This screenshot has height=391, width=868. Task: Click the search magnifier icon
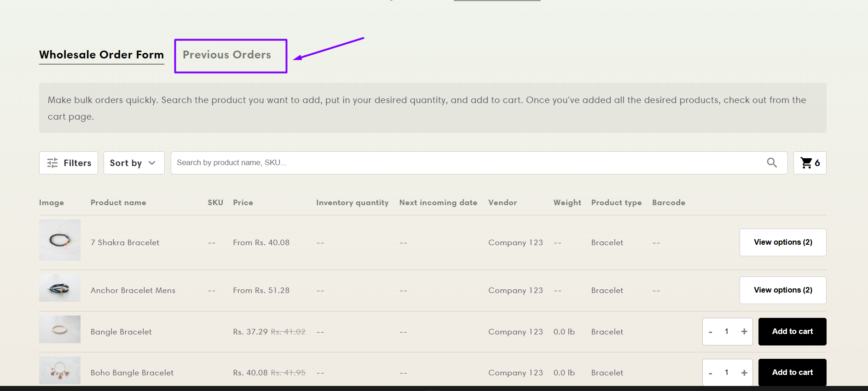point(772,163)
